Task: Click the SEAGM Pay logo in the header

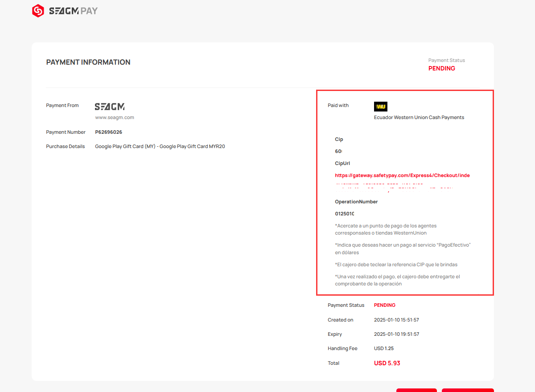Action: [65, 11]
